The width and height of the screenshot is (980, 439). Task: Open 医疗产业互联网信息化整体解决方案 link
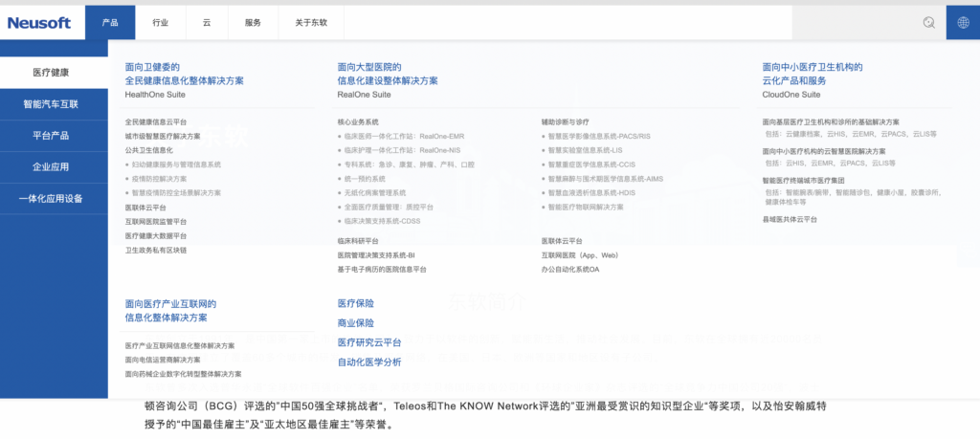coord(180,346)
